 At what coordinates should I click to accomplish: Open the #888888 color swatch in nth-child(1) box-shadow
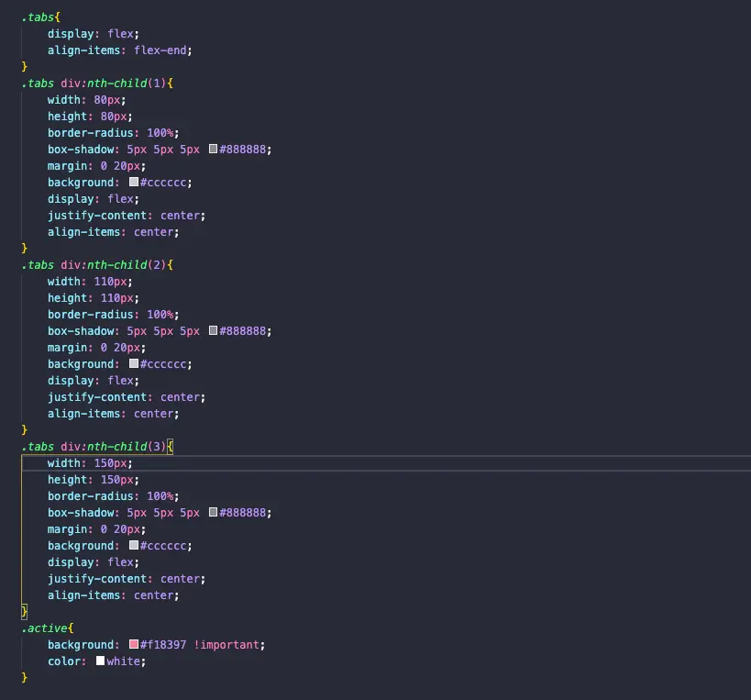213,149
